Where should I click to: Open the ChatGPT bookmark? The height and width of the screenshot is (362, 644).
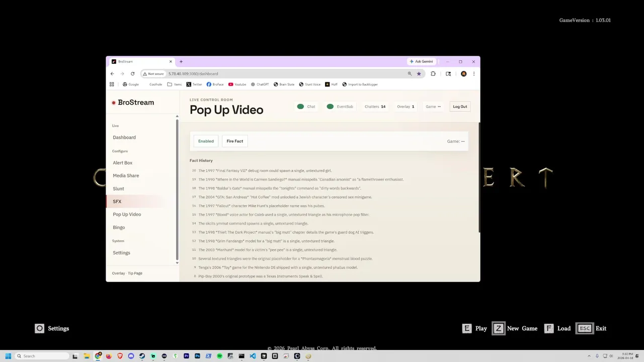[x=260, y=84]
